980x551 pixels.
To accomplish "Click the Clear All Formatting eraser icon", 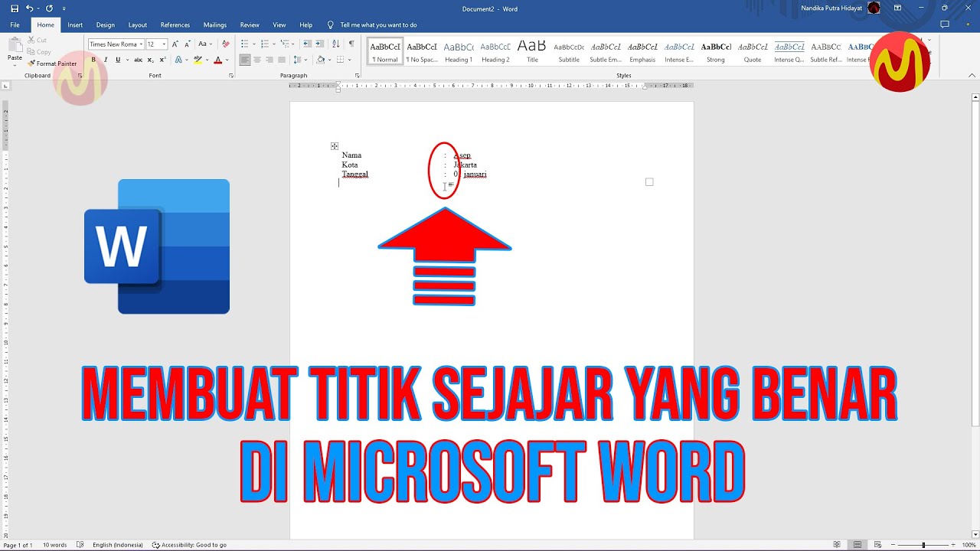I will [225, 44].
